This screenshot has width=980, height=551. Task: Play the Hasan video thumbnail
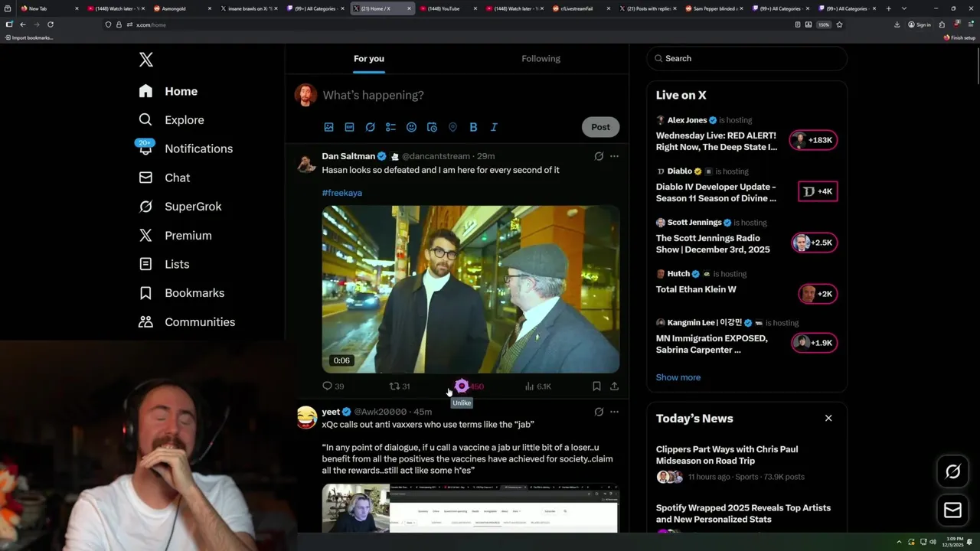click(x=471, y=289)
